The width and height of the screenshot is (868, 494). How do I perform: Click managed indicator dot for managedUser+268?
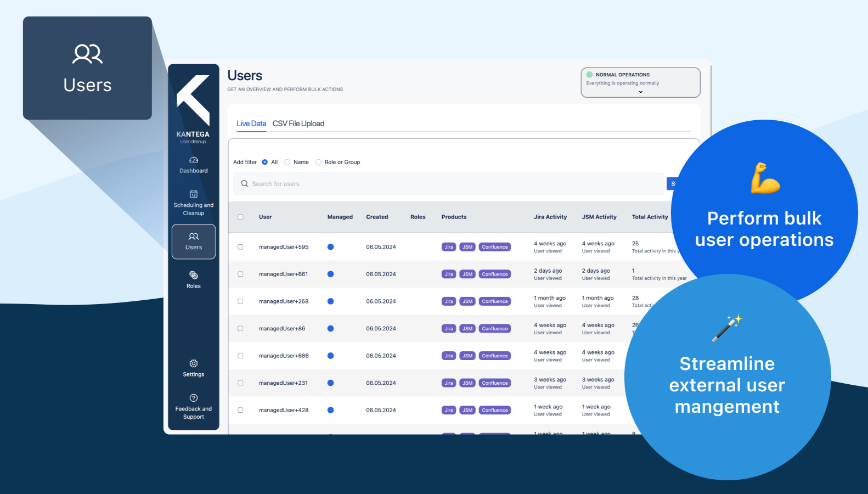coord(331,301)
